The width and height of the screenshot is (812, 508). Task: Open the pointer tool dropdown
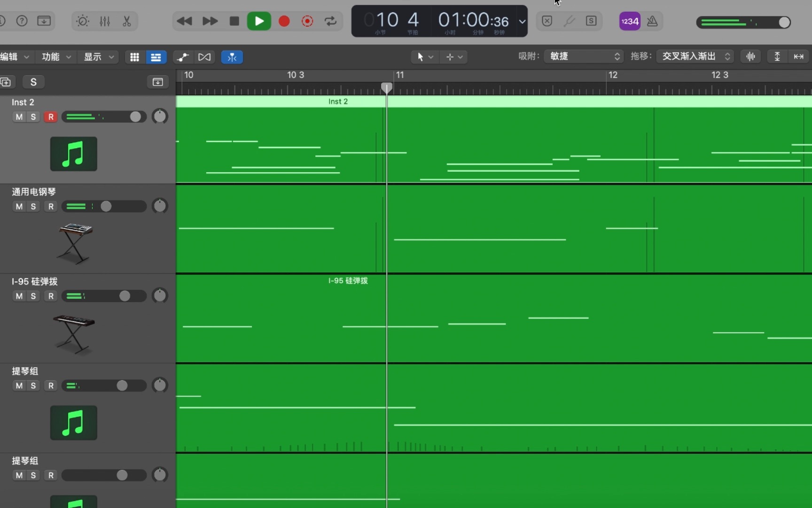425,57
